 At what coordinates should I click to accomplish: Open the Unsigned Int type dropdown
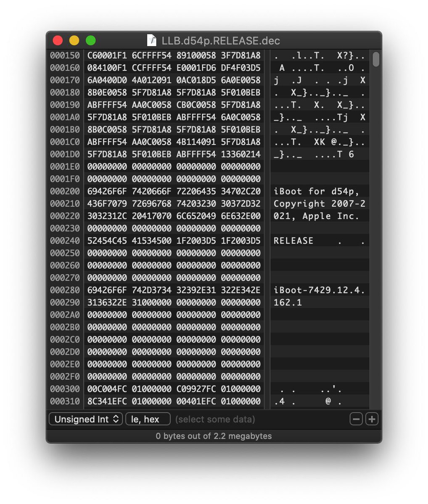click(86, 419)
